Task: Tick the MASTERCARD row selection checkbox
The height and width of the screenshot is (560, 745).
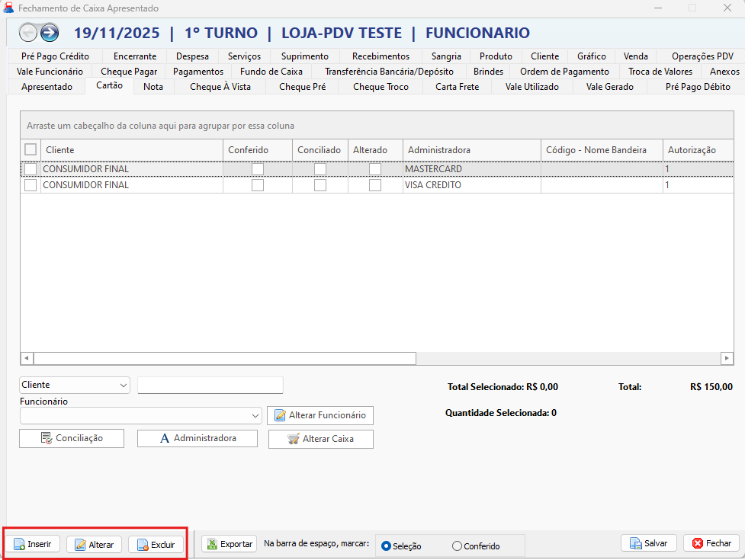Action: click(x=31, y=169)
